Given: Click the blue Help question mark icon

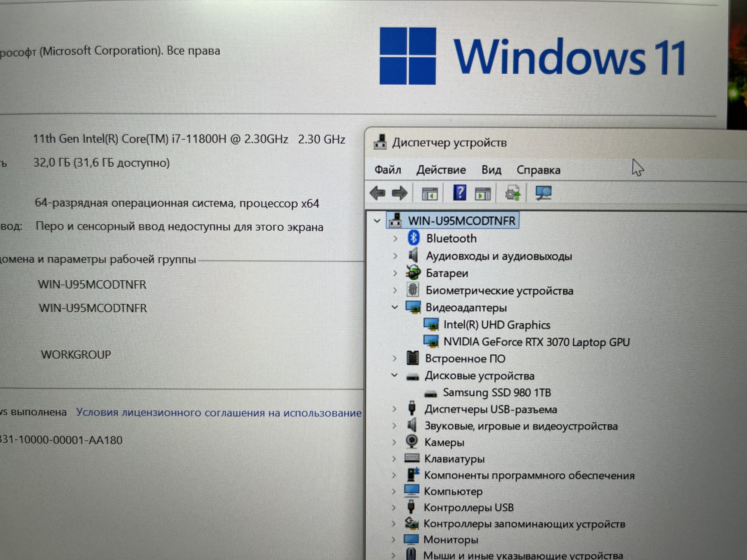Looking at the screenshot, I should click(459, 193).
